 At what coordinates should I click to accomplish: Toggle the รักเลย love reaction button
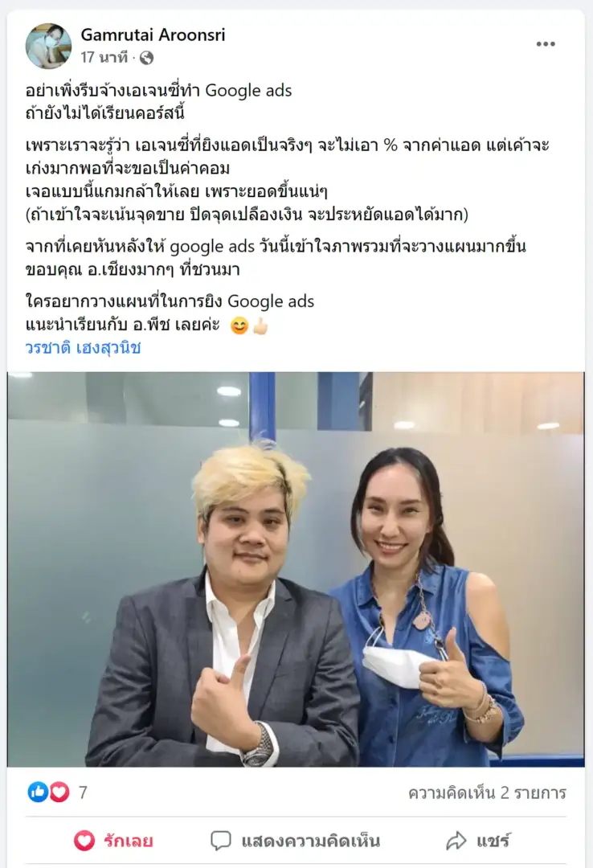tap(113, 841)
